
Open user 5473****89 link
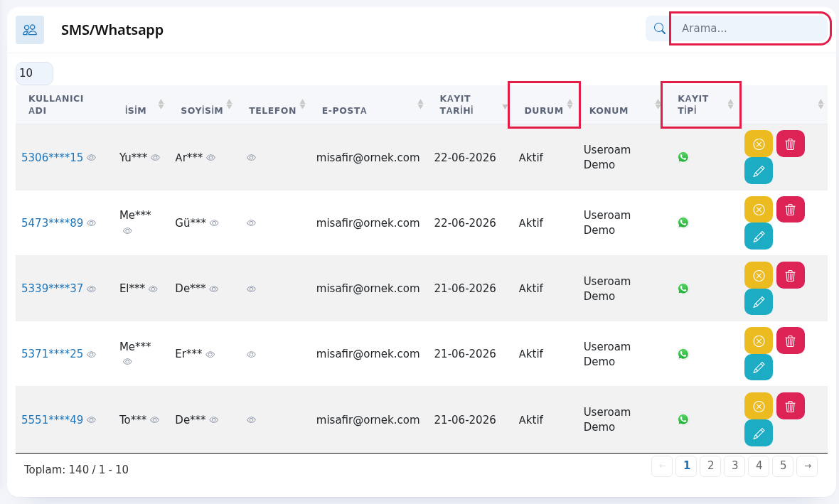coord(53,222)
